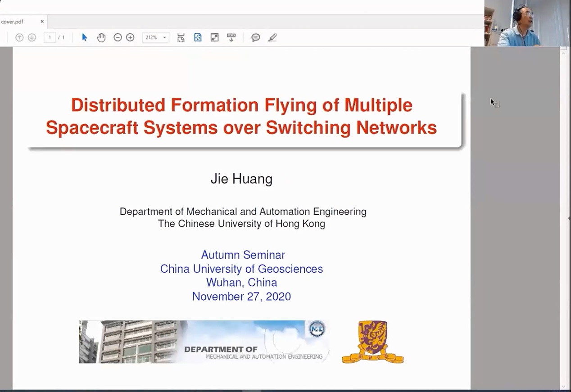The width and height of the screenshot is (571, 392).
Task: Activate the hand pan tool
Action: coord(101,38)
